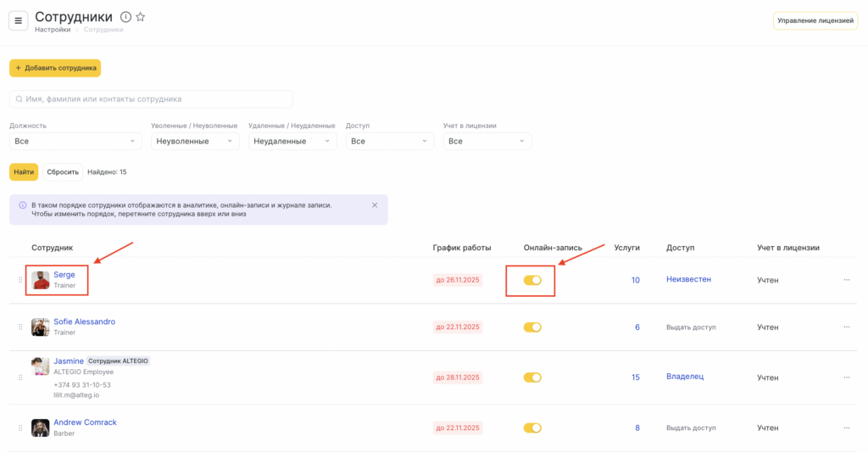
Task: Turn off Jasmine's online booking switch
Action: [531, 377]
